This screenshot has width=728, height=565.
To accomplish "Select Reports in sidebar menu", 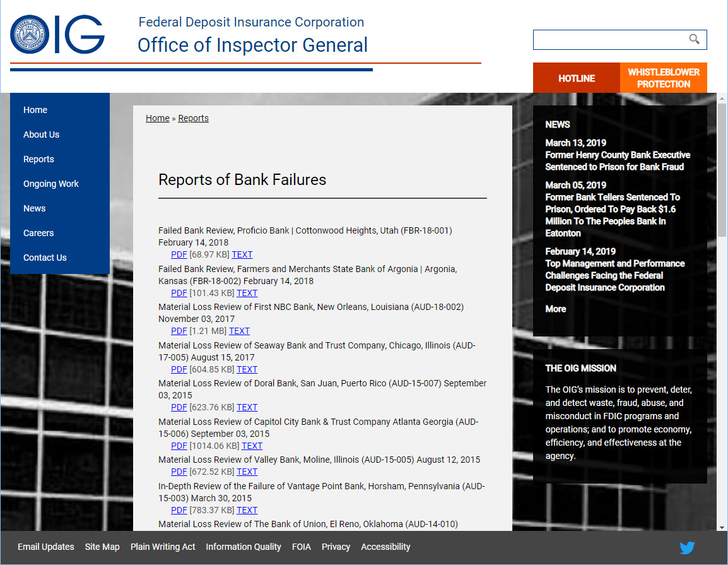I will click(x=38, y=159).
